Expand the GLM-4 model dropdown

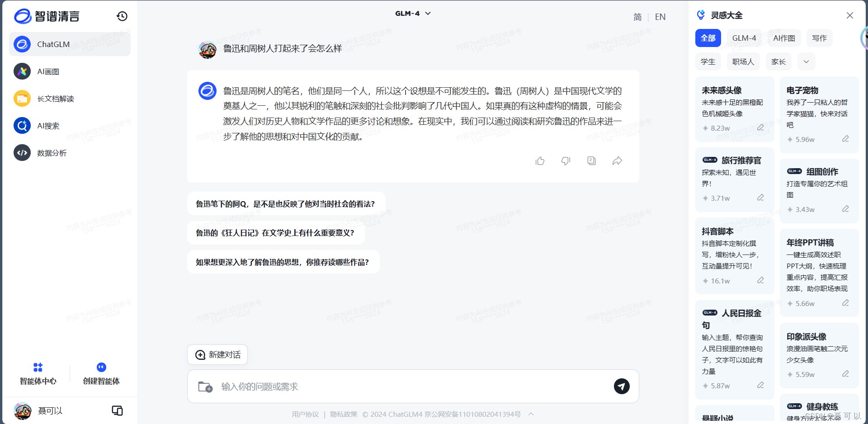tap(413, 14)
